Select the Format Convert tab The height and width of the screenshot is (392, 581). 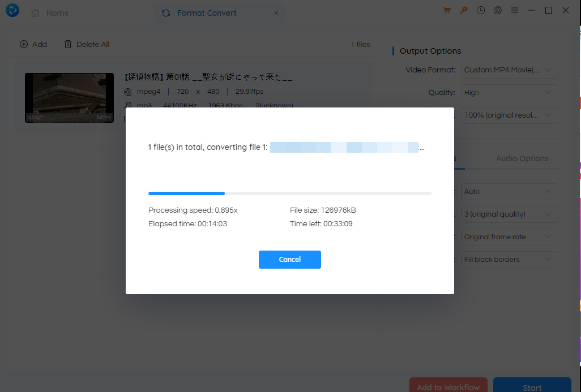tap(219, 14)
